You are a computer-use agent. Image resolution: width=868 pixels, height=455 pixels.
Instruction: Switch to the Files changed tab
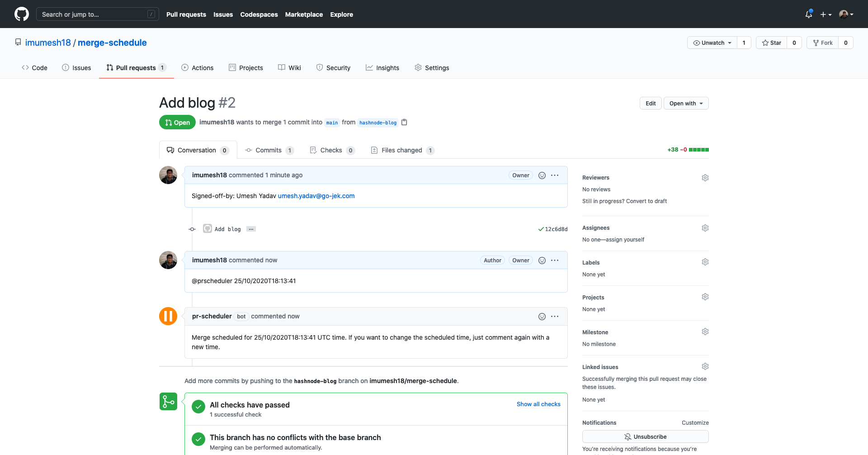tap(401, 150)
